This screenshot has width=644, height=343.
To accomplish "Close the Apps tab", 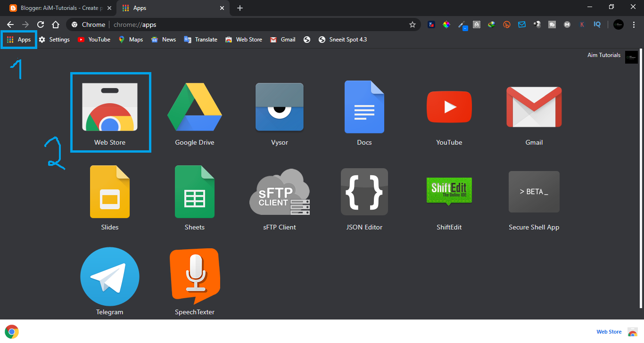I will pos(221,8).
